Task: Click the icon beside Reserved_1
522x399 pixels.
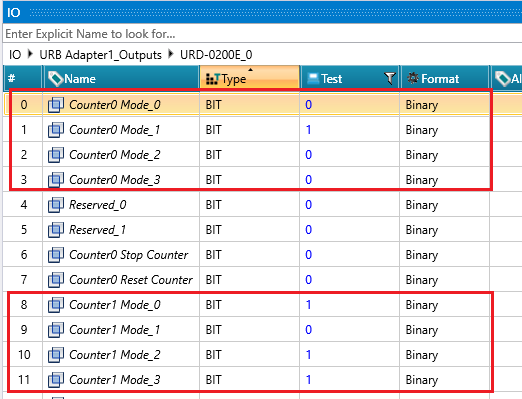Action: [56, 230]
